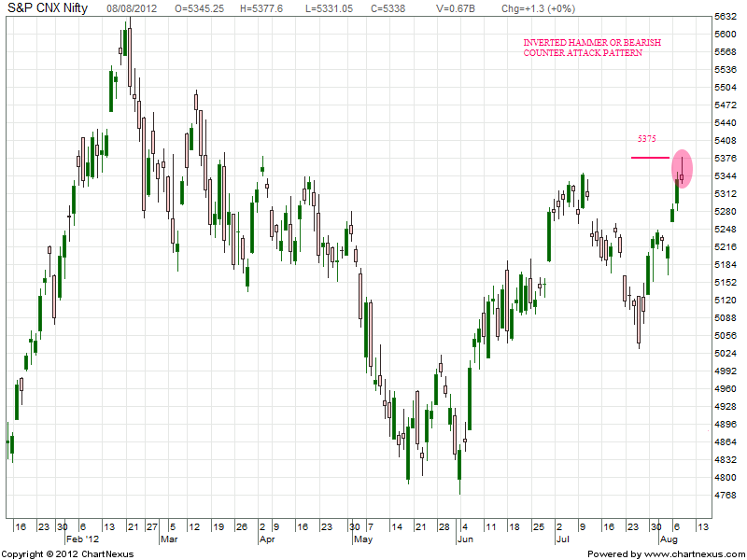The height and width of the screenshot is (560, 747).
Task: Click the volume value V=0.67B
Action: [456, 8]
